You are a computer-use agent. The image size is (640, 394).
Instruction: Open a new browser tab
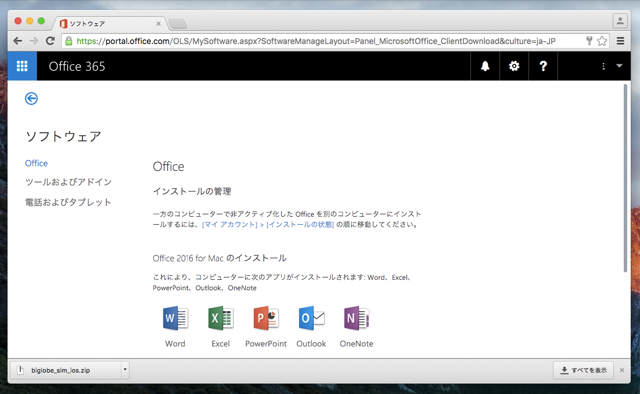pyautogui.click(x=178, y=24)
